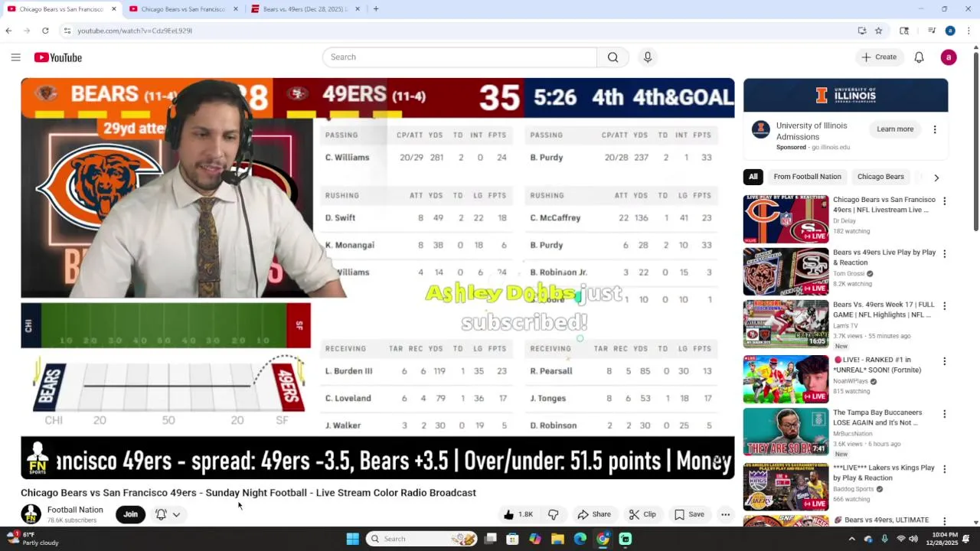Viewport: 980px width, 551px height.
Task: Click the address bar URL
Action: click(x=135, y=31)
